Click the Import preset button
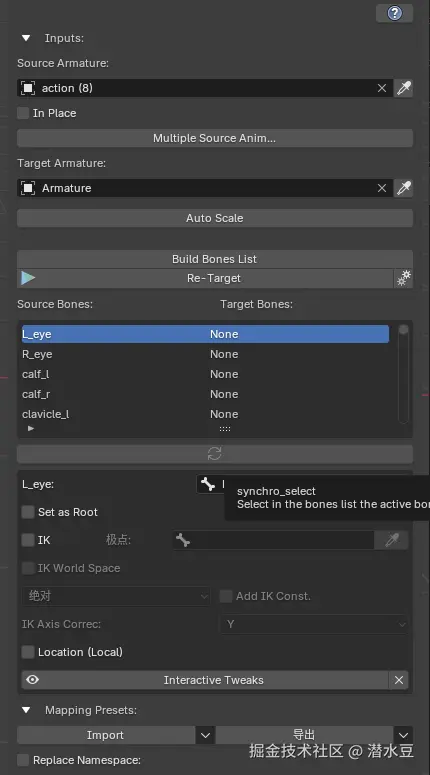Screen dimensions: 430x775 (106, 735)
